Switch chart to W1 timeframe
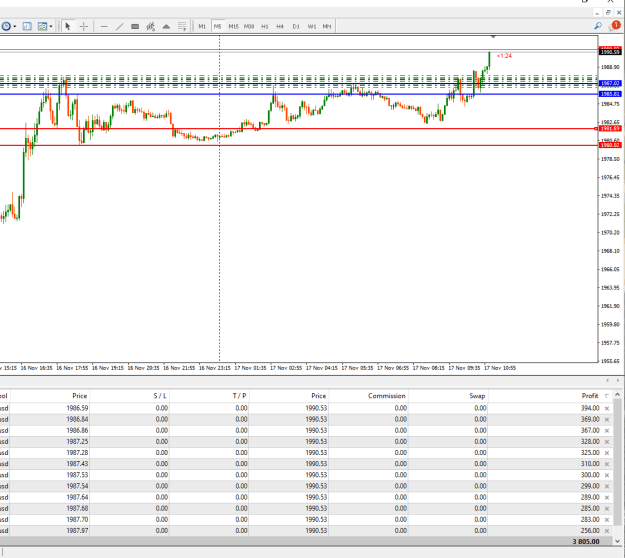625x558 pixels. click(x=312, y=27)
